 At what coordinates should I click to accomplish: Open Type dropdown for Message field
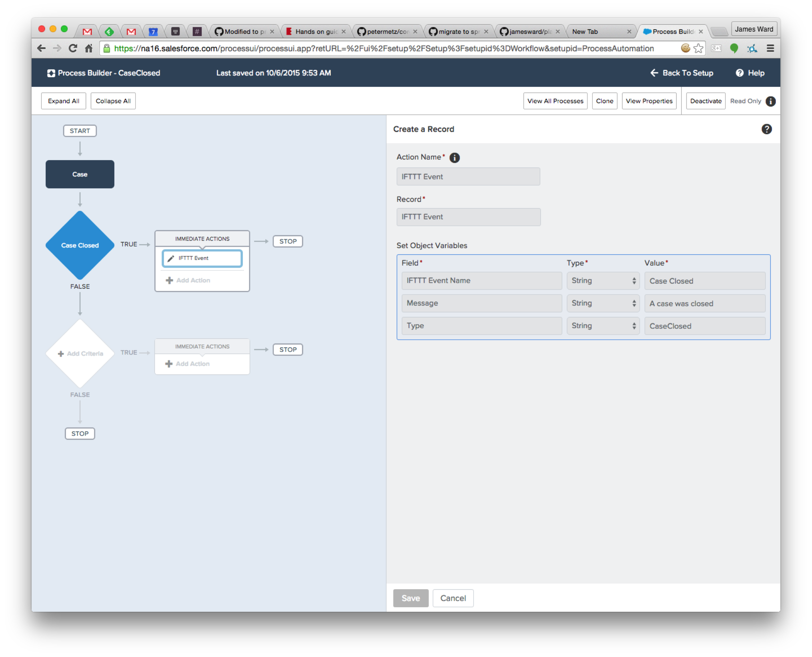(603, 303)
